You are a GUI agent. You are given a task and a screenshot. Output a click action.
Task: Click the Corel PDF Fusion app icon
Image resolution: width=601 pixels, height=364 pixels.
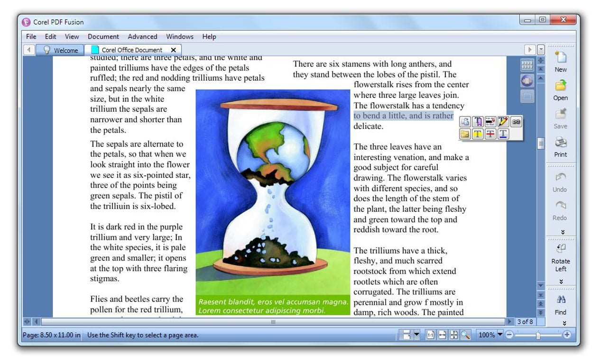click(26, 22)
